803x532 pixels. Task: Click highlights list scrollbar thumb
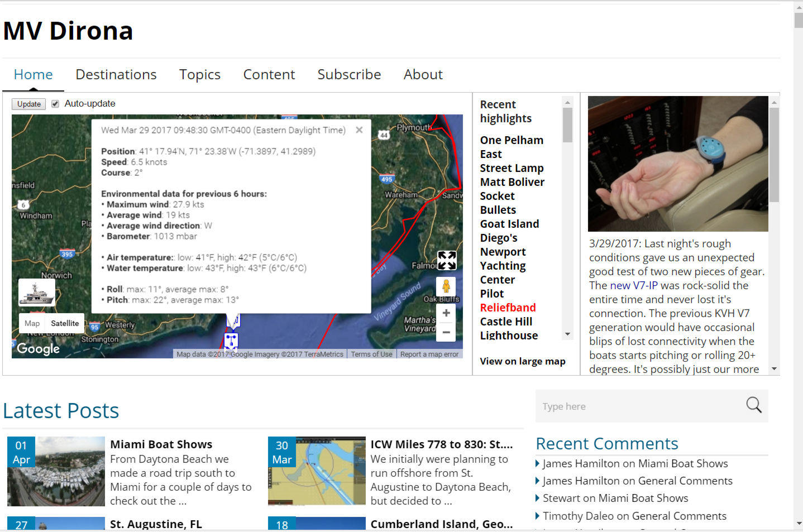(567, 124)
